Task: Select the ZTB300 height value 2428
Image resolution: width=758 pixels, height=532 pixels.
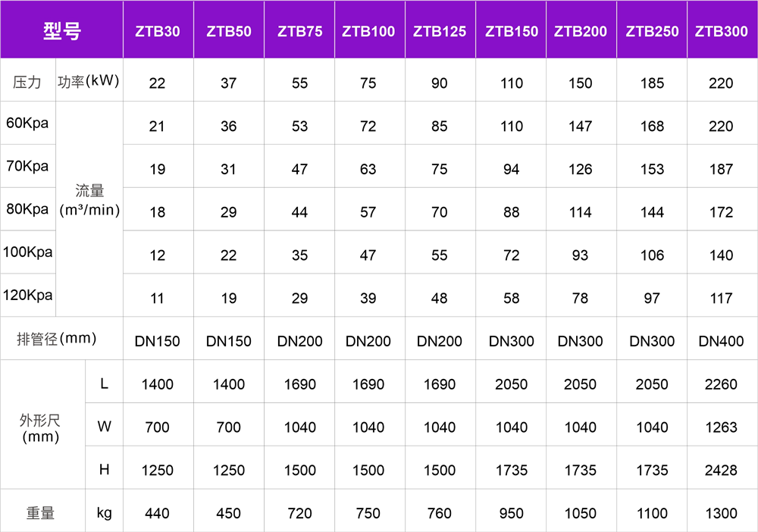Action: click(x=721, y=471)
